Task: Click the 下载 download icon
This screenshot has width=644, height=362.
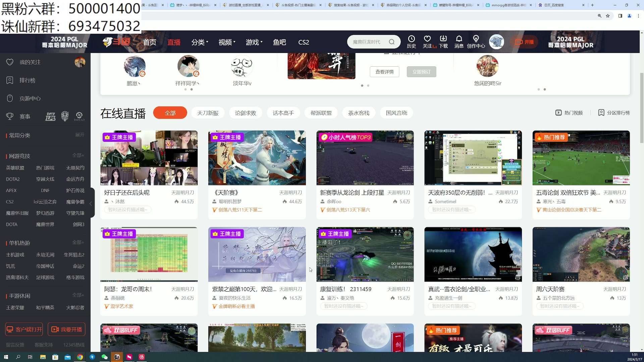Action: coord(443,41)
